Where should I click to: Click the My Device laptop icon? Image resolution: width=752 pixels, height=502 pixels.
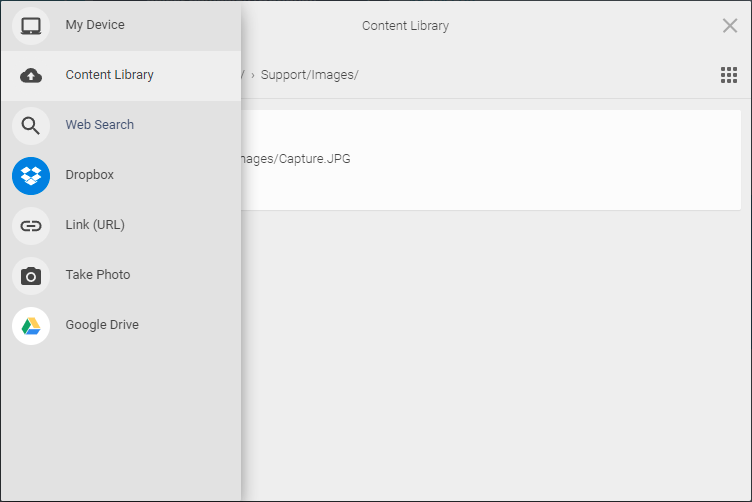(x=31, y=26)
